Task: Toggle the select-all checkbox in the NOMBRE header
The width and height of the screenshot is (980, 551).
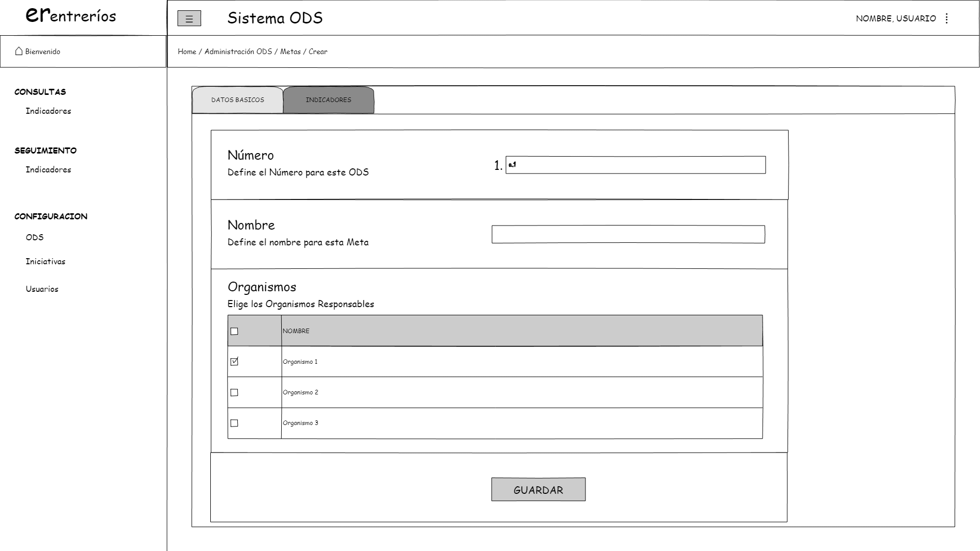Action: click(x=234, y=331)
